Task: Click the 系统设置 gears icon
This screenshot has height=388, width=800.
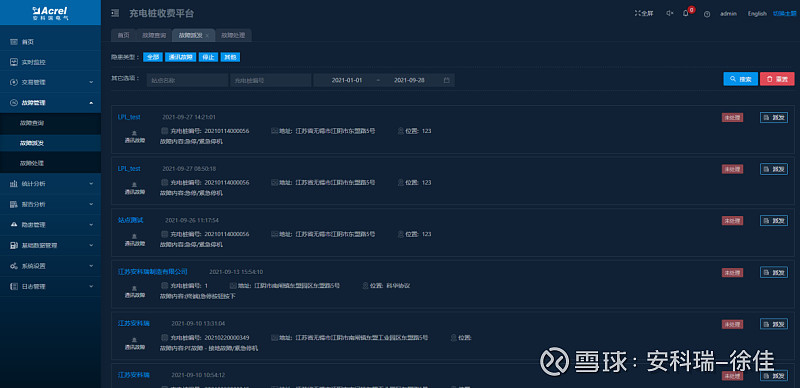Action: tap(14, 266)
